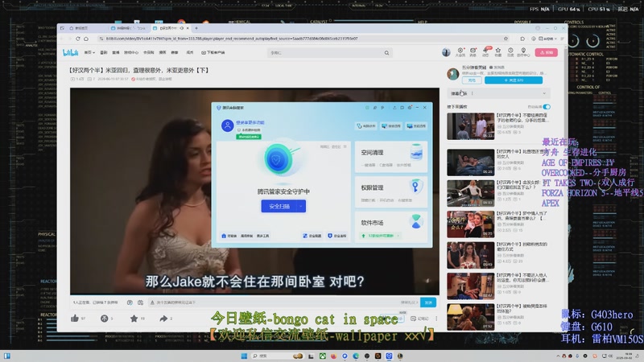Screen dimensions: 644x362
Task: Open the 大会员 membership icon
Action: tap(460, 51)
